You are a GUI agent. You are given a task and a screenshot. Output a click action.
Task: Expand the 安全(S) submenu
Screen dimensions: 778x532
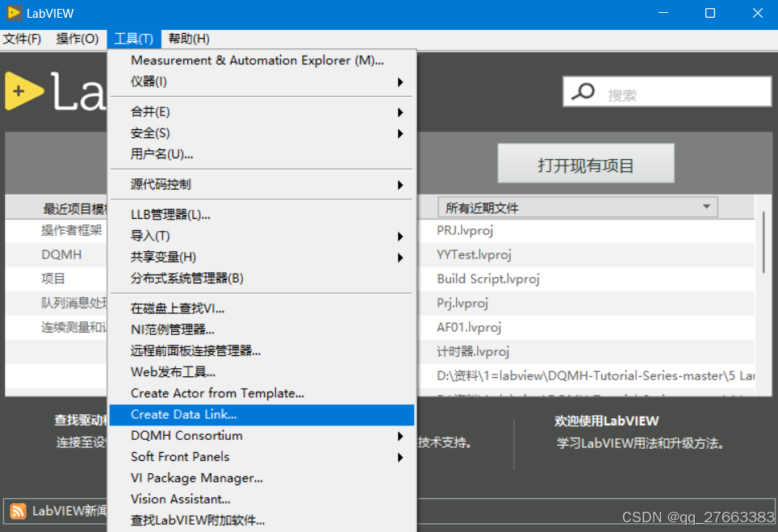[x=262, y=133]
